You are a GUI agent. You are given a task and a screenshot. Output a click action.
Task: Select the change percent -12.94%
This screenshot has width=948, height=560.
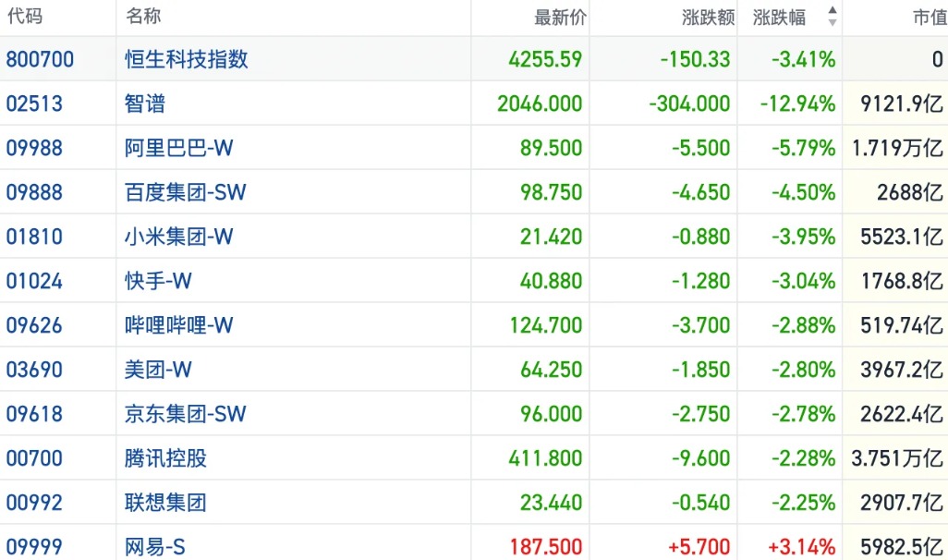(x=798, y=103)
